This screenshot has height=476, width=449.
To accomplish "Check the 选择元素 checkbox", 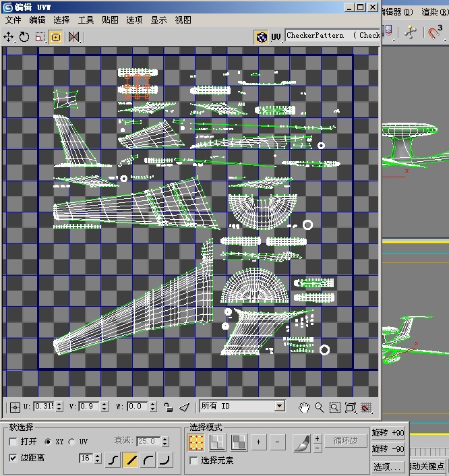I will [x=194, y=460].
